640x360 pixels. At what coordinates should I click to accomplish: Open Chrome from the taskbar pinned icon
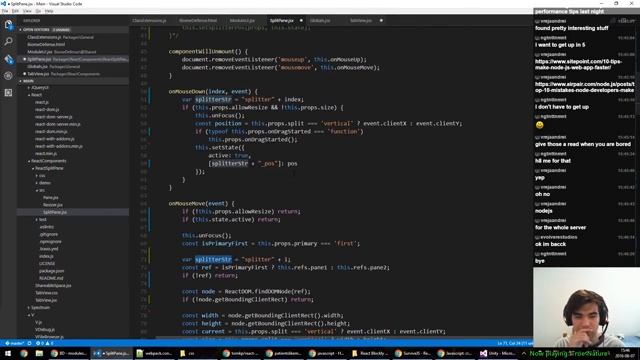24,353
